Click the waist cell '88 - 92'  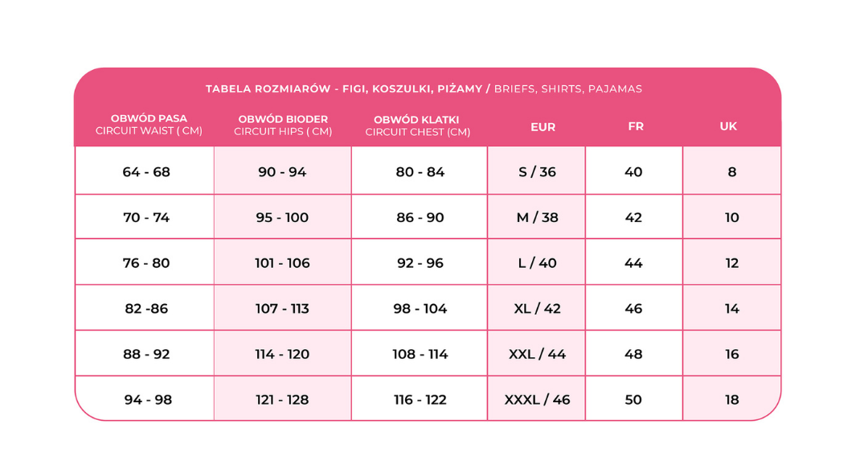(147, 354)
